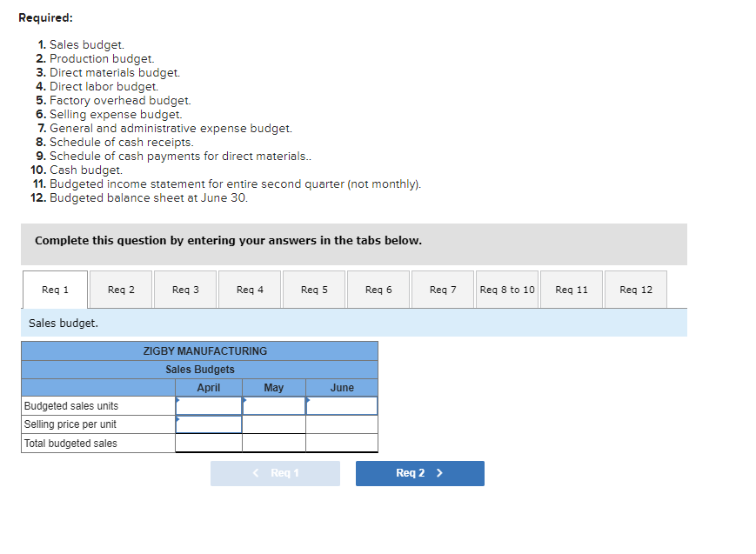This screenshot has height=554, width=756.
Task: Click the May selling price per unit cell
Action: (273, 424)
